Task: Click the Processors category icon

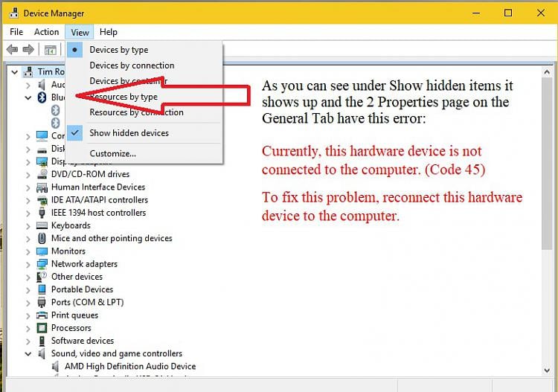Action: [42, 328]
